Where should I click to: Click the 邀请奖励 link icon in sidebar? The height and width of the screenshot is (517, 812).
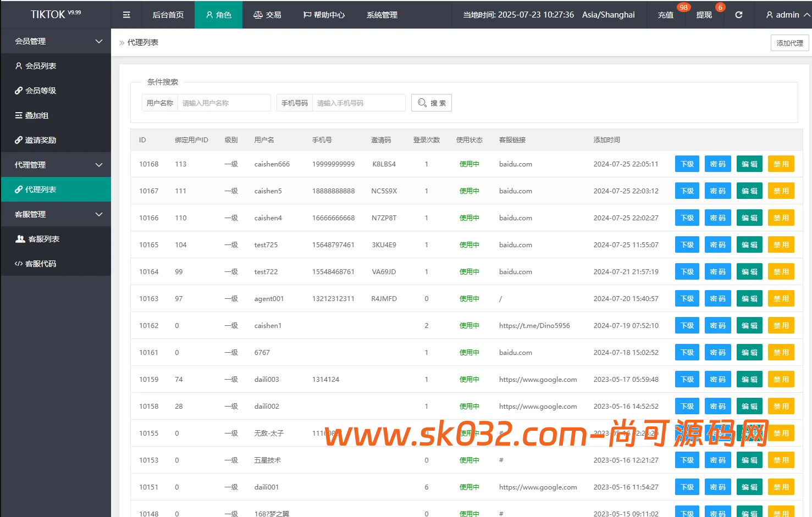18,140
